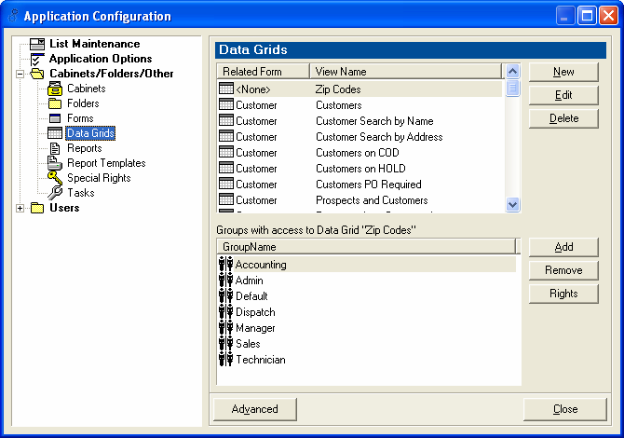The width and height of the screenshot is (624, 438).
Task: Select the Customers on HOLD text
Action: click(x=361, y=169)
